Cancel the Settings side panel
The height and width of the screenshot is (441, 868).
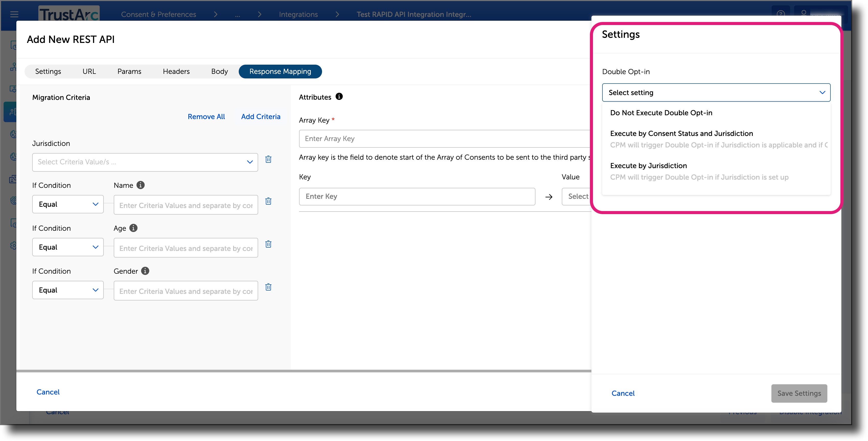(623, 393)
